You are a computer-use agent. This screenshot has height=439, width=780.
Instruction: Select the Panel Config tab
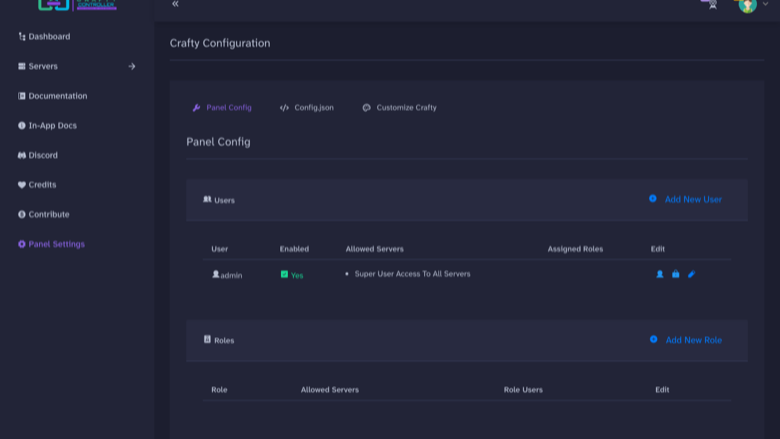coord(222,107)
